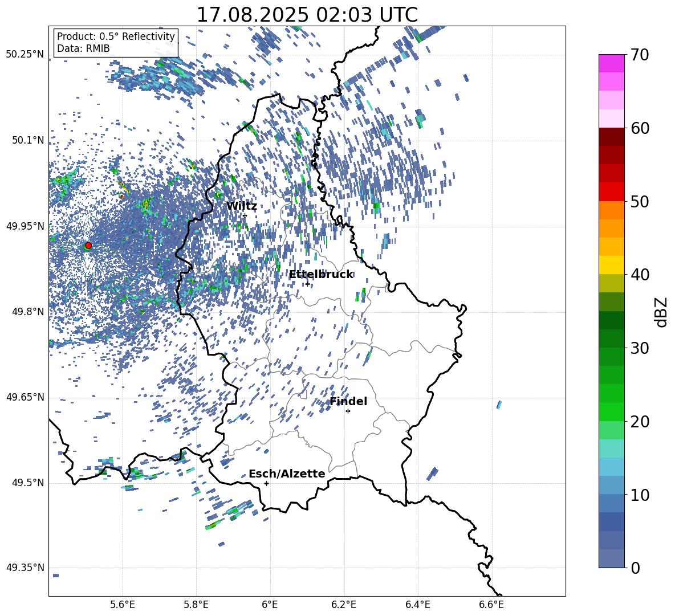Select the Wiltz city label
The height and width of the screenshot is (616, 675).
coord(242,206)
